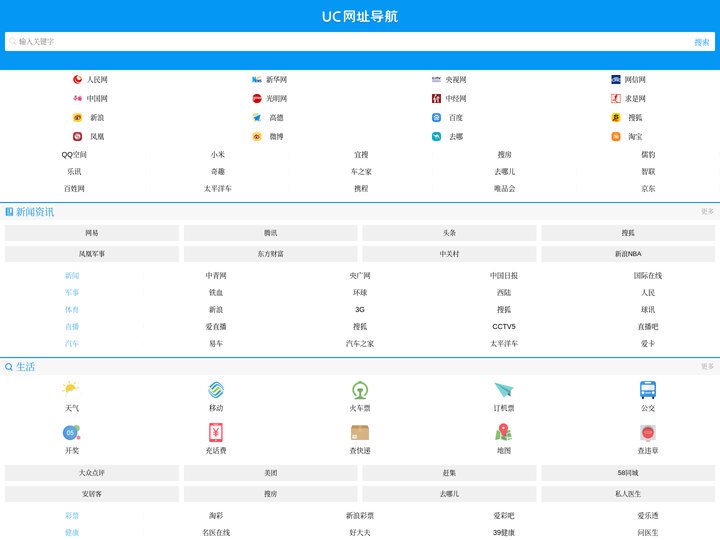Click the 东方财富 button
This screenshot has width=720, height=540.
point(270,253)
